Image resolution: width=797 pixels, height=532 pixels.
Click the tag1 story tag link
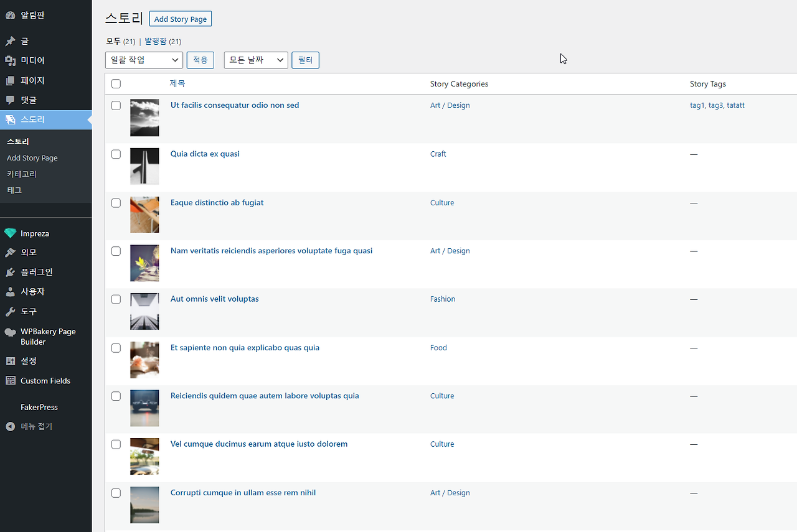697,105
